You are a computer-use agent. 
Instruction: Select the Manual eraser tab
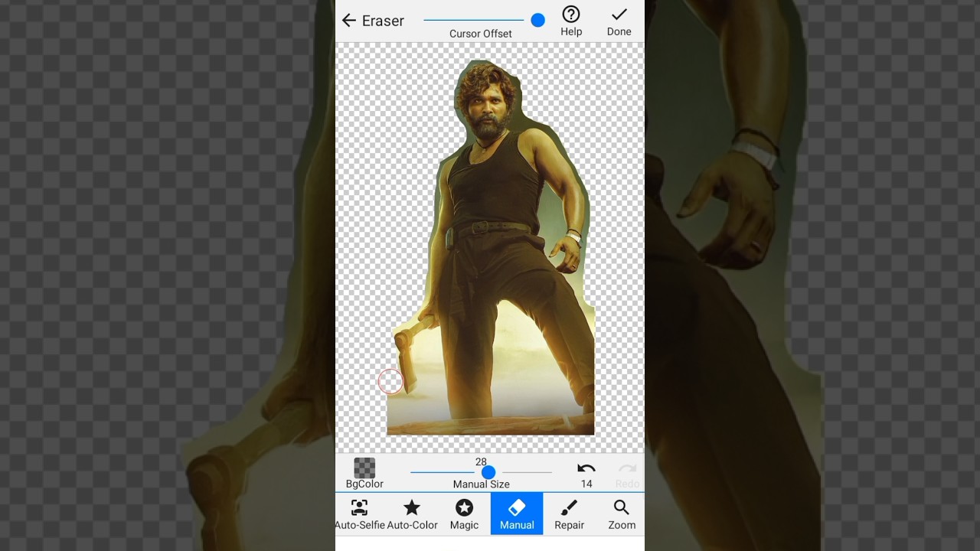pyautogui.click(x=517, y=514)
